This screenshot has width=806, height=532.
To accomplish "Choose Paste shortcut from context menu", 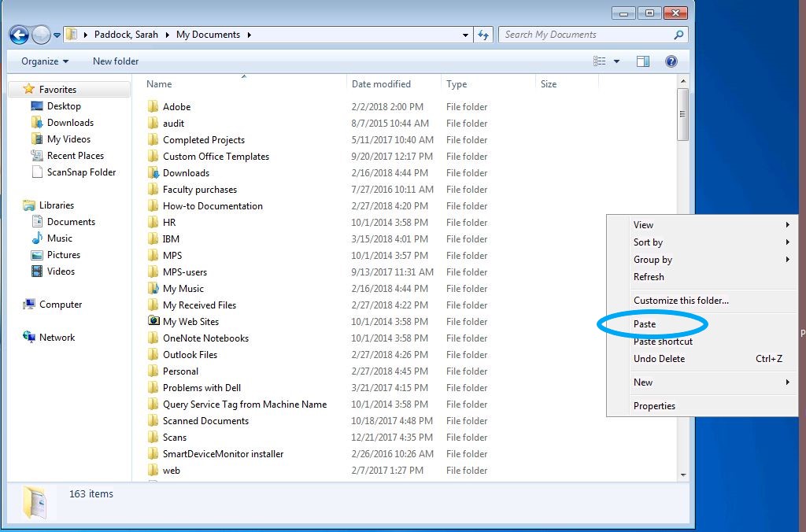I will [x=701, y=342].
